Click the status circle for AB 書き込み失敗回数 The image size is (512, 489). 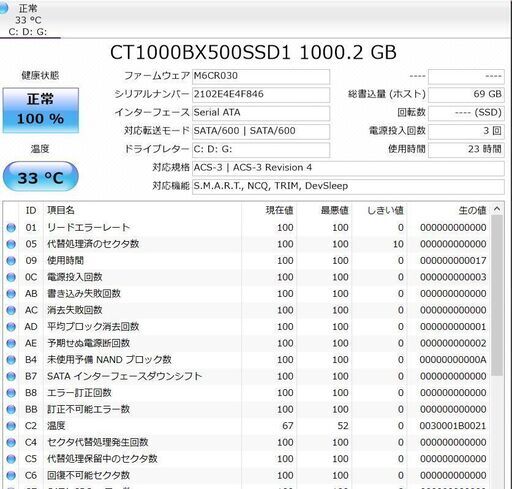click(x=11, y=294)
